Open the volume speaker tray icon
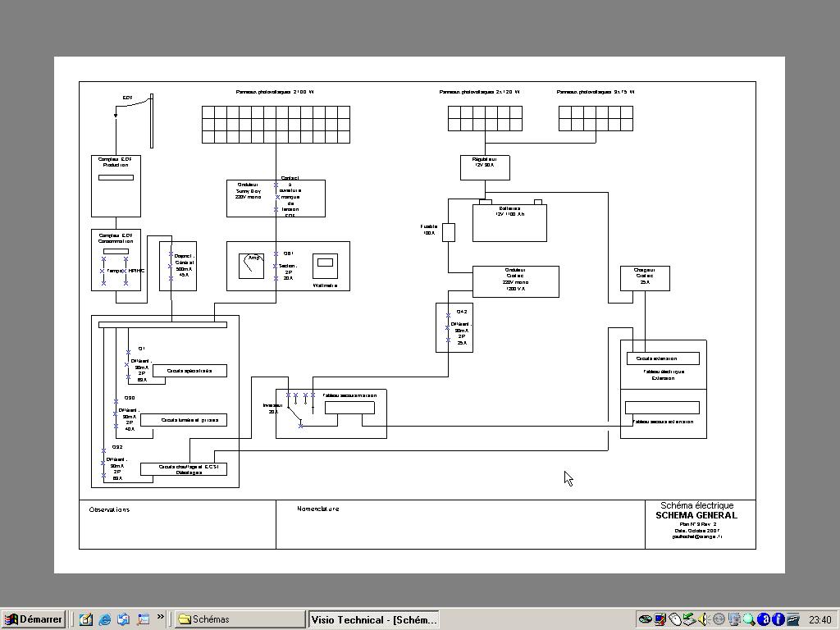The image size is (840, 630). point(703,620)
